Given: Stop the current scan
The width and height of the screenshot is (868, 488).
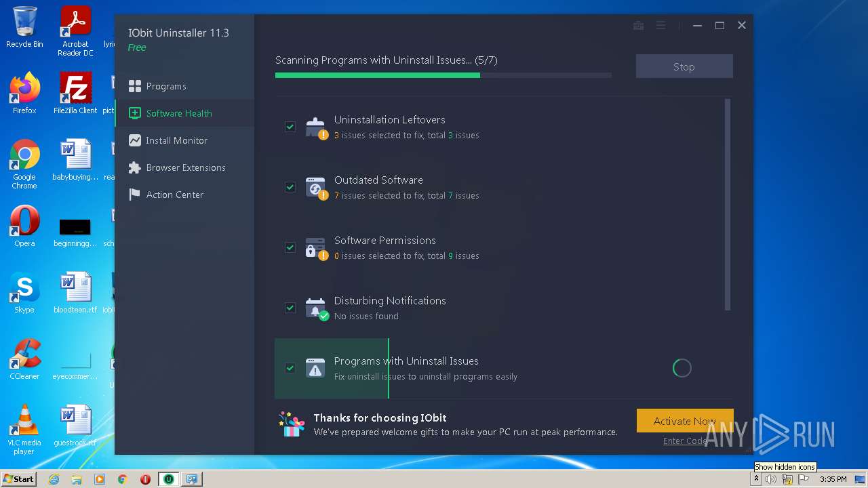Looking at the screenshot, I should [x=684, y=66].
